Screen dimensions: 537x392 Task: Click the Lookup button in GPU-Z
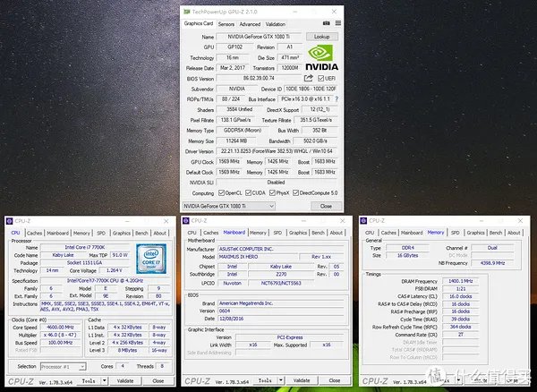click(x=322, y=37)
